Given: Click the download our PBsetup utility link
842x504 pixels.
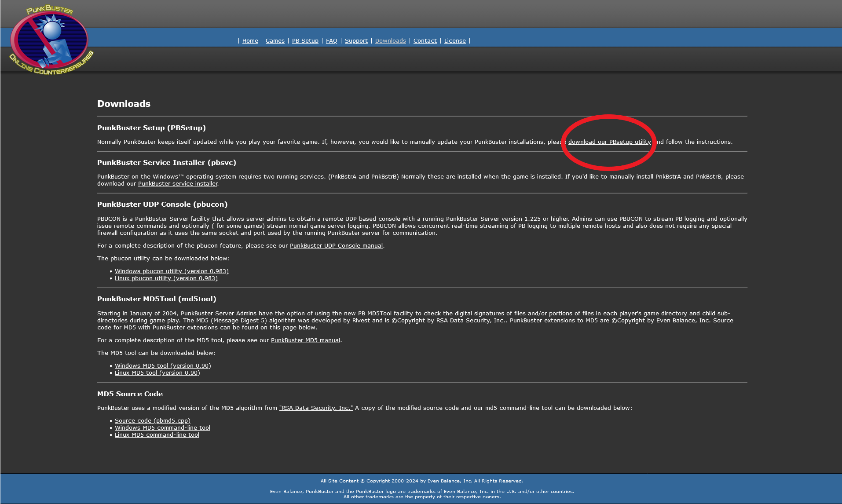Looking at the screenshot, I should [609, 142].
